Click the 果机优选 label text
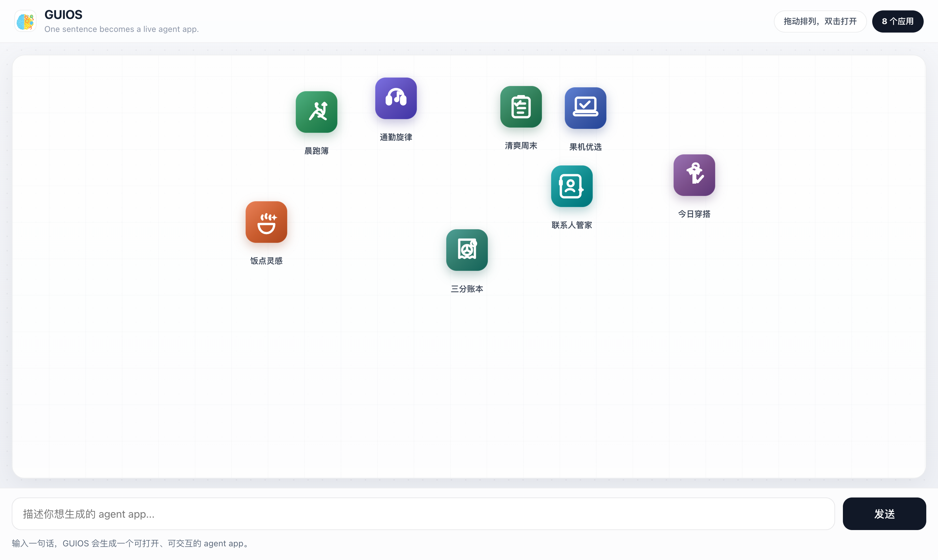The width and height of the screenshot is (938, 560). pos(586,147)
